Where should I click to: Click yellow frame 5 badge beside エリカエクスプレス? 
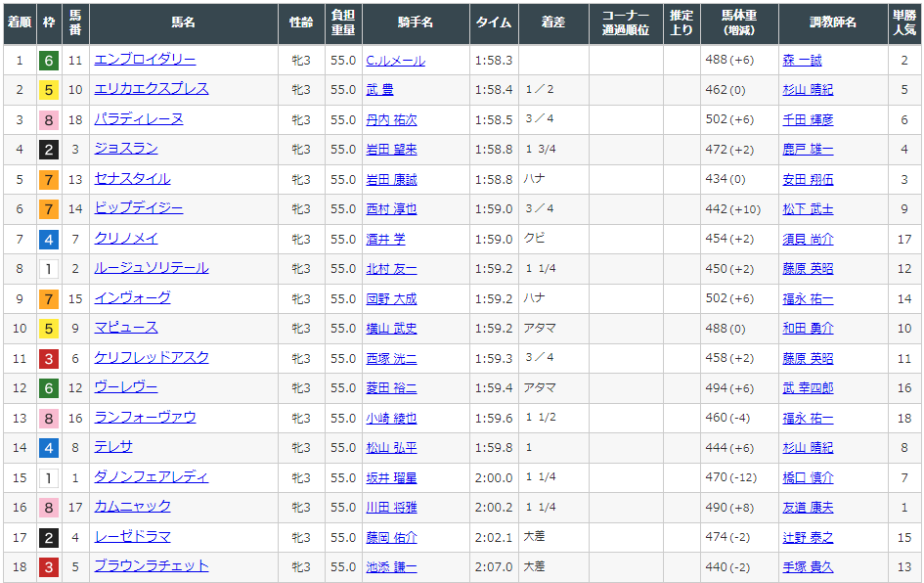(48, 90)
